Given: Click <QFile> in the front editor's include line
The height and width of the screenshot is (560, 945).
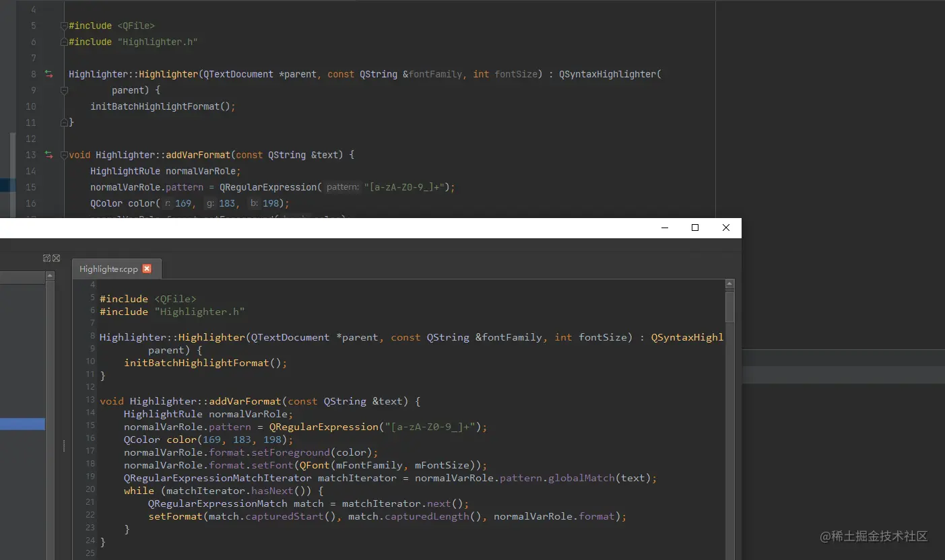Looking at the screenshot, I should click(x=175, y=299).
